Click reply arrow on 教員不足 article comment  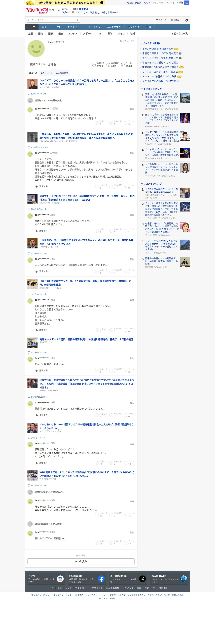(x=37, y=187)
